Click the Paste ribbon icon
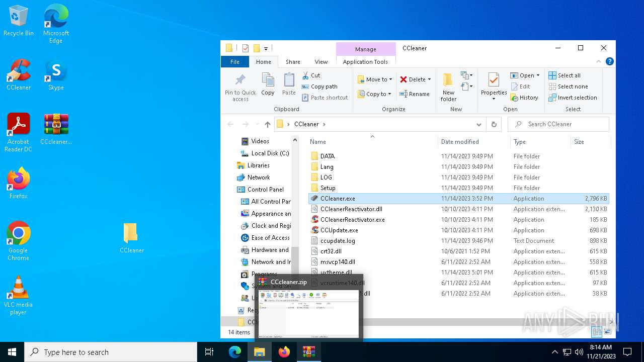The width and height of the screenshot is (644, 362). point(289,84)
